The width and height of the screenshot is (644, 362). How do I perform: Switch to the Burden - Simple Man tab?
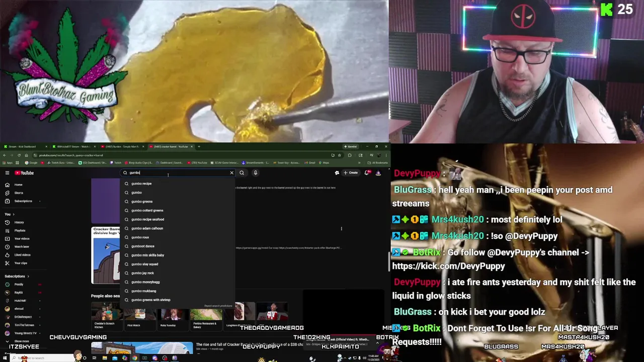tap(122, 146)
